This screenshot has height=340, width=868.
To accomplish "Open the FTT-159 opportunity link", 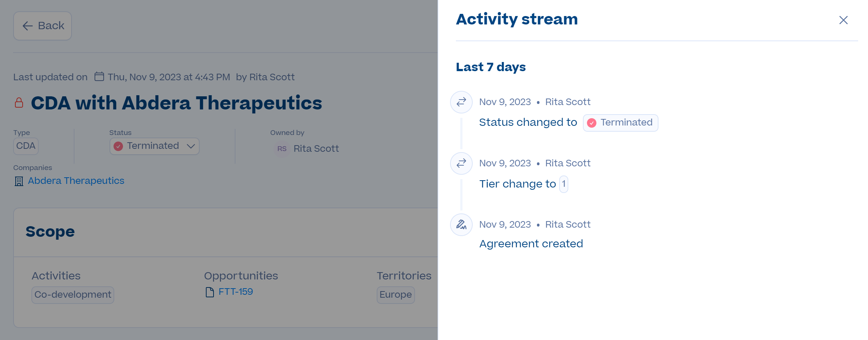I will coord(235,292).
